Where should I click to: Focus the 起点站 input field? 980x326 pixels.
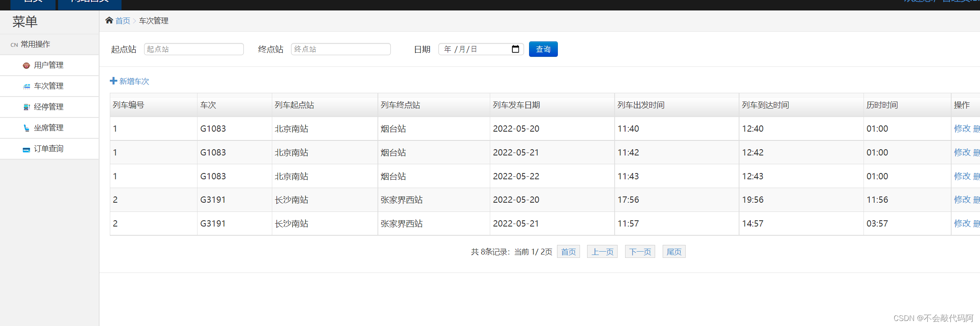[194, 49]
